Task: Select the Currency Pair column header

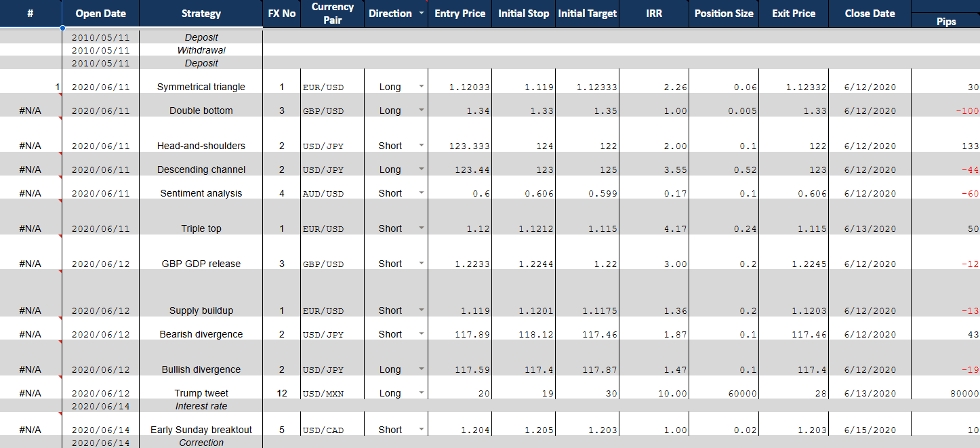Action: coord(333,14)
